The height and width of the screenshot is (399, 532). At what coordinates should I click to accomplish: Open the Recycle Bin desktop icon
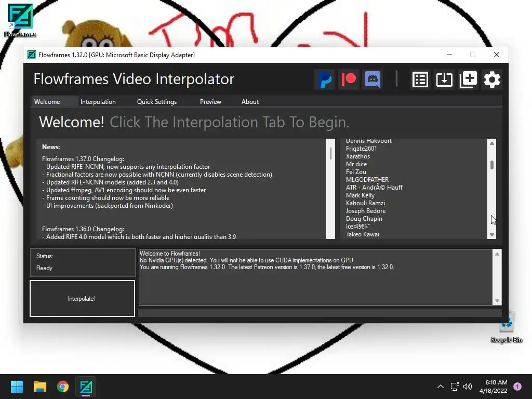coord(506,326)
